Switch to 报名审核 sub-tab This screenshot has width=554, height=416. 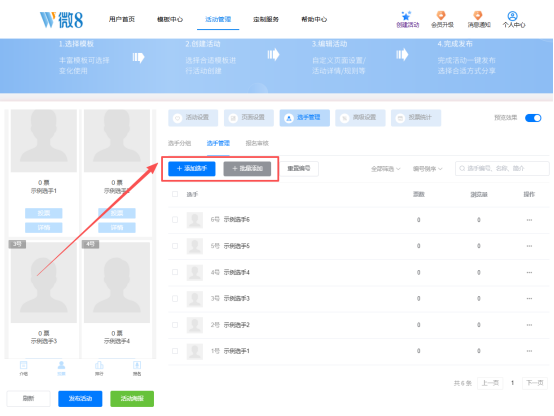257,143
